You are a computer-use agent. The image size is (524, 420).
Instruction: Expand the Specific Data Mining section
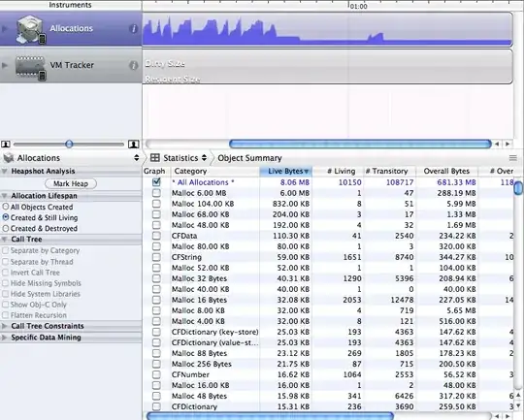(x=4, y=338)
